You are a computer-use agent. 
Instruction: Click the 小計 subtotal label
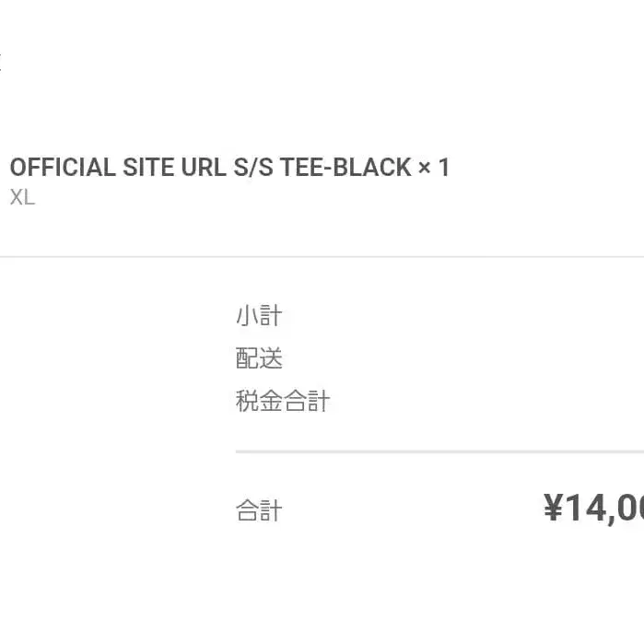(x=258, y=317)
